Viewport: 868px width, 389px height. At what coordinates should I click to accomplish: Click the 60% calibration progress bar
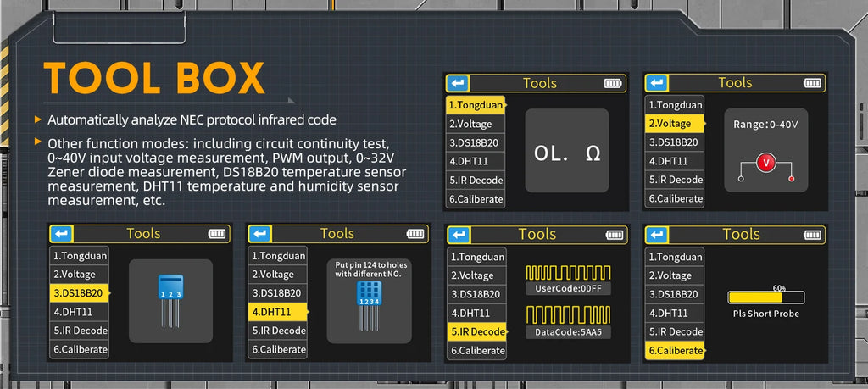765,297
